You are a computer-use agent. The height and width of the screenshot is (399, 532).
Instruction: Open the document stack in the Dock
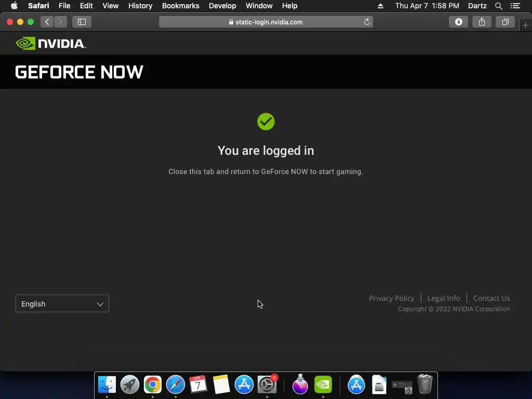379,384
